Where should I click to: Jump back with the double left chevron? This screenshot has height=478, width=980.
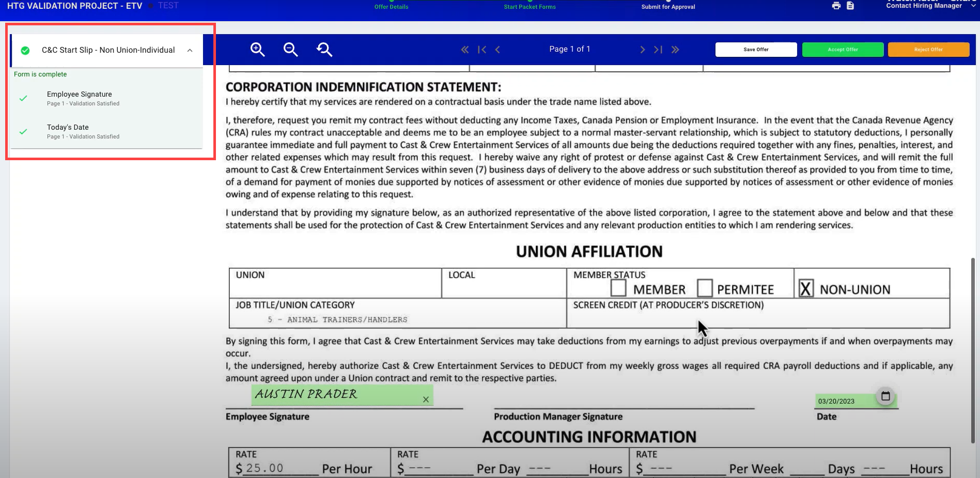465,50
